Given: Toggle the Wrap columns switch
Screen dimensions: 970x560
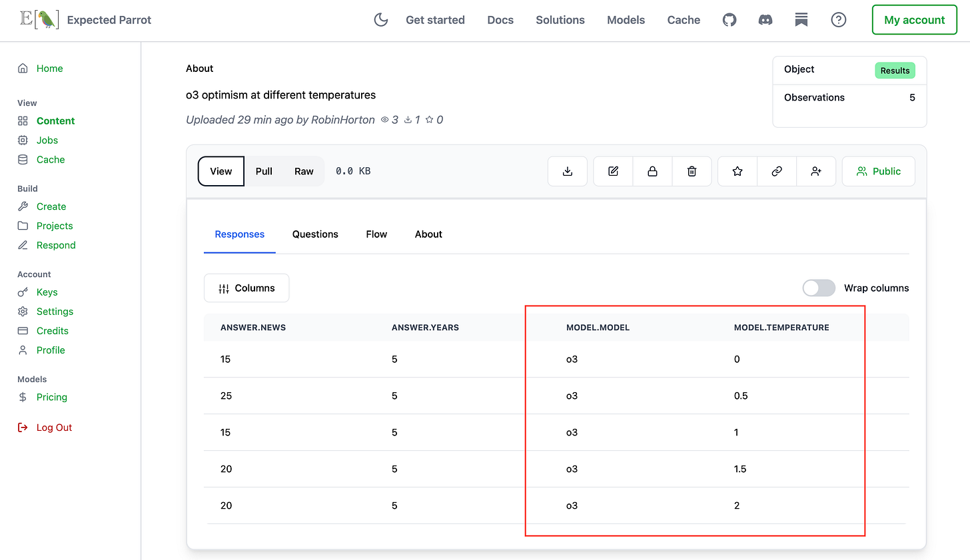Looking at the screenshot, I should [819, 288].
